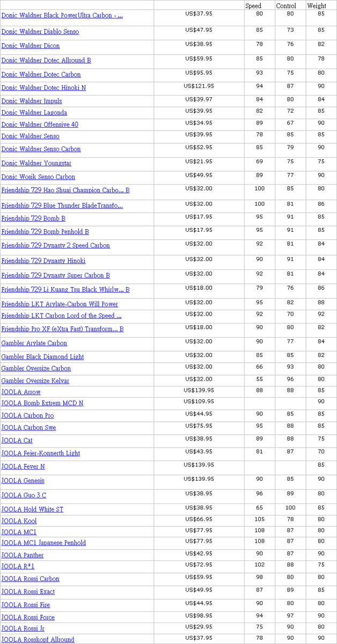This screenshot has height=644, width=337.
Task: Open Donic Waldner Diablo Senso link
Action: click(x=40, y=32)
